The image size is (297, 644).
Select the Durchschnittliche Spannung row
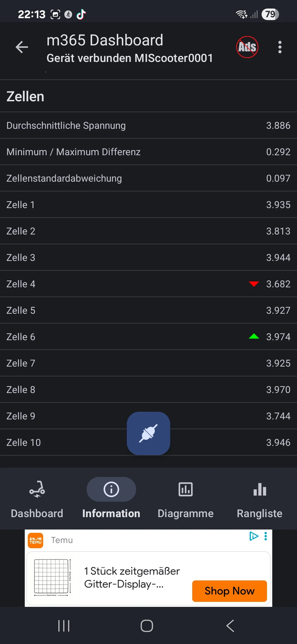pos(148,125)
